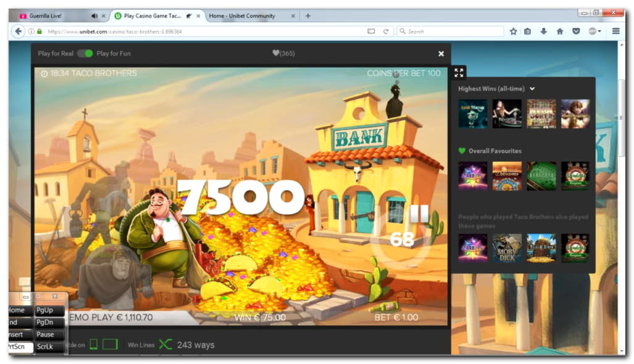The image size is (634, 364).
Task: Click the pause icon in the game
Action: click(419, 213)
